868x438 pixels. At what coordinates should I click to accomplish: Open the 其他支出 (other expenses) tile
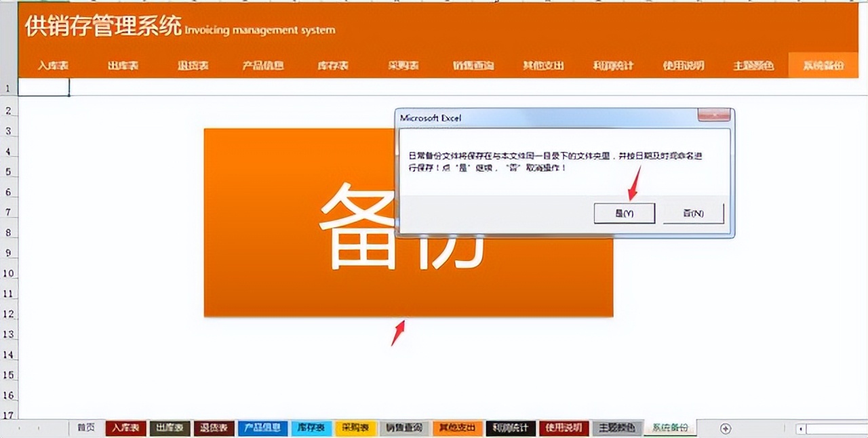coord(542,66)
